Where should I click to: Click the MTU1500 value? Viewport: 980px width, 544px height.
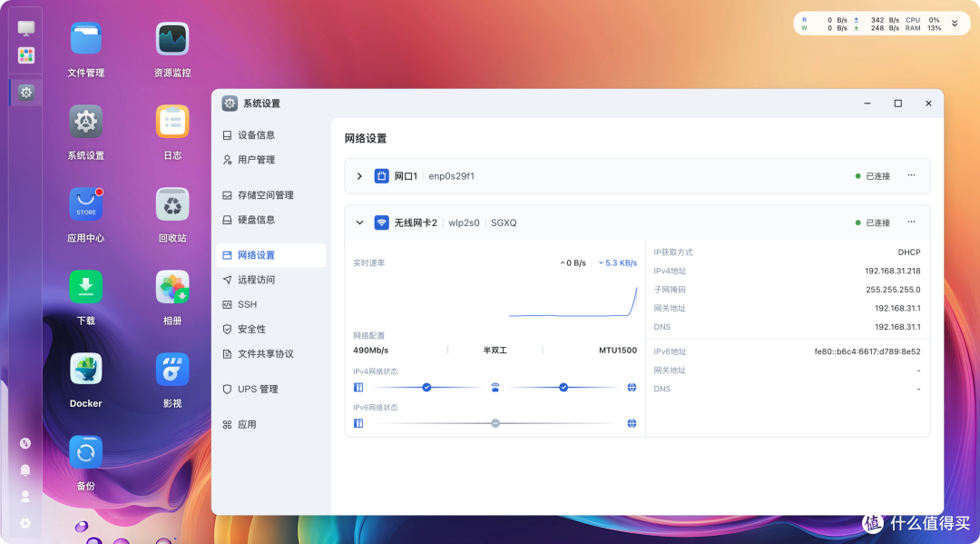tap(618, 351)
